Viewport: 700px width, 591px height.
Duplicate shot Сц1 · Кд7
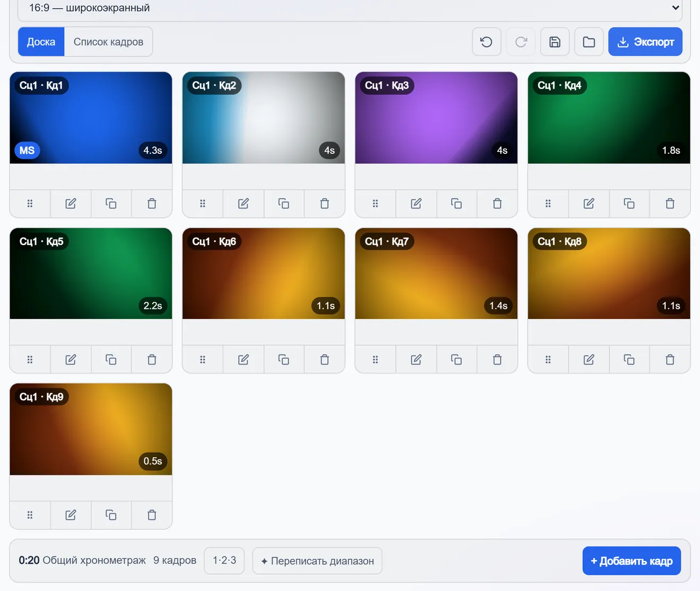(x=456, y=360)
